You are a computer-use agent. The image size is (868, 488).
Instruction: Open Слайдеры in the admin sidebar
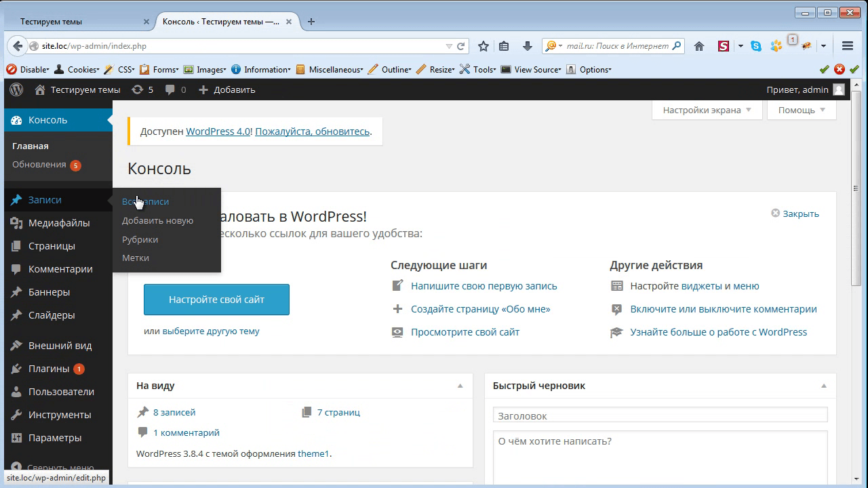[x=58, y=315]
